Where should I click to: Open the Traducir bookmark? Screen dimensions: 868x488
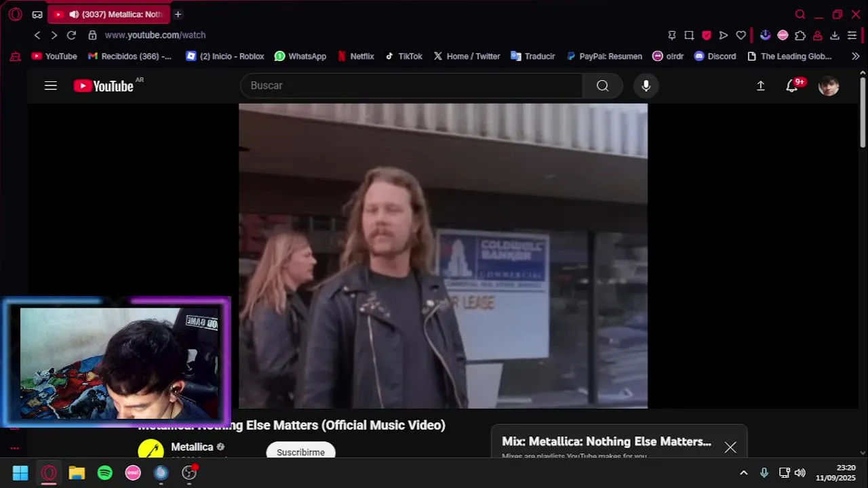click(x=533, y=56)
